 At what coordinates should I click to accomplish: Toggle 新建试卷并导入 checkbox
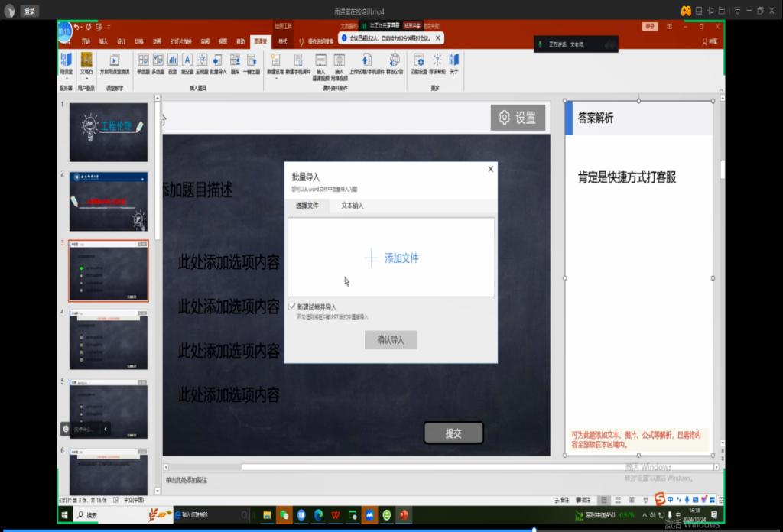coord(291,307)
